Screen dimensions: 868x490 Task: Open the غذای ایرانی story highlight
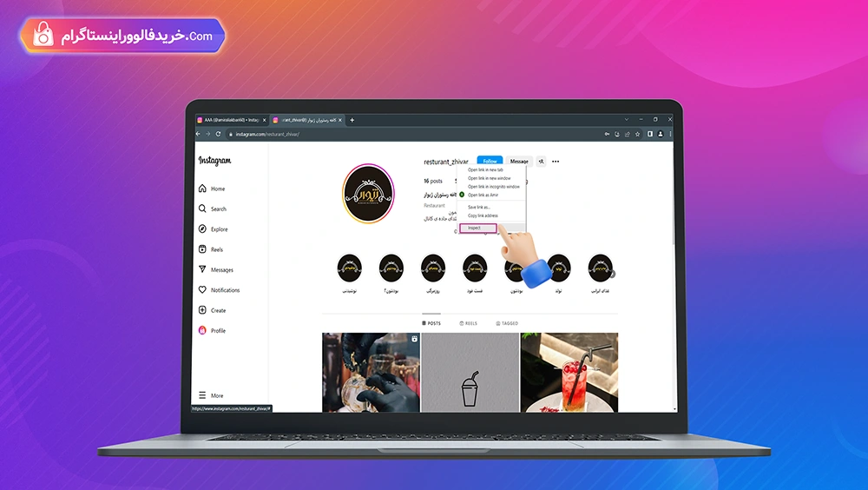tap(600, 268)
